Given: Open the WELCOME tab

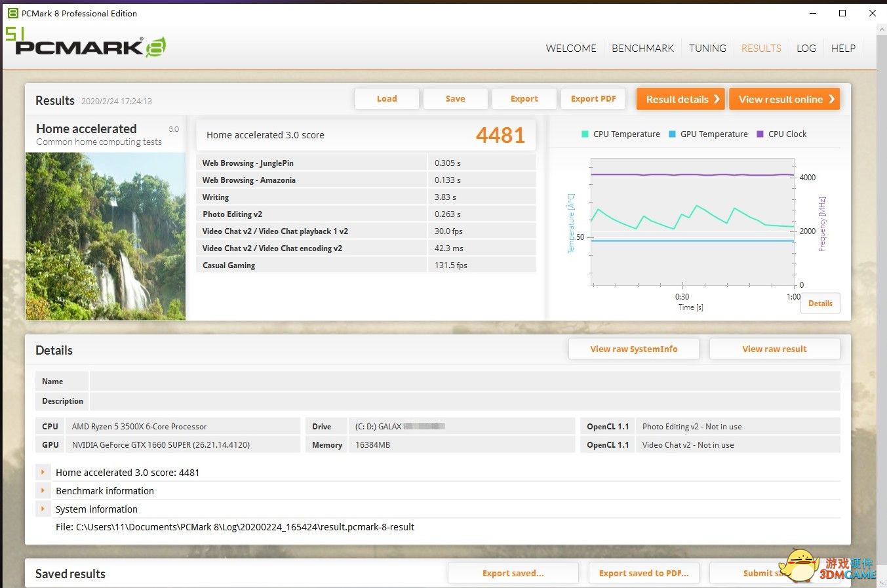Looking at the screenshot, I should click(571, 49).
